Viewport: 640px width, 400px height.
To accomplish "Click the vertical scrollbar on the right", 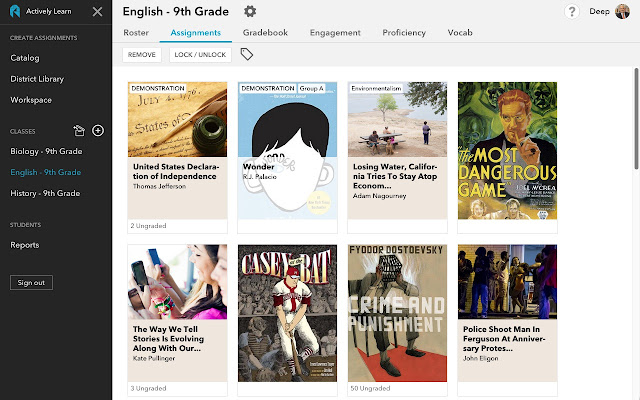I will pyautogui.click(x=636, y=118).
